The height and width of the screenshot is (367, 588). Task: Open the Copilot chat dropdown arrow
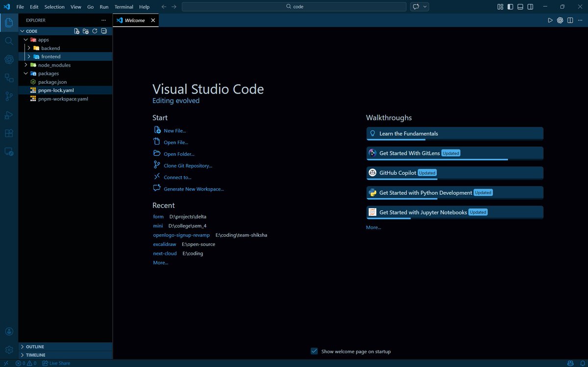tap(425, 7)
